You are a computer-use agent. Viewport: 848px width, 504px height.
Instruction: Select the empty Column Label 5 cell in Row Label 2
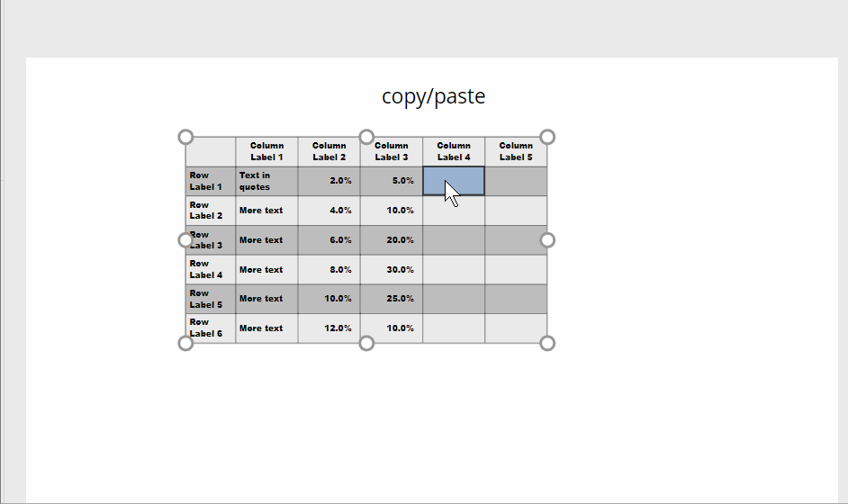[x=516, y=211]
